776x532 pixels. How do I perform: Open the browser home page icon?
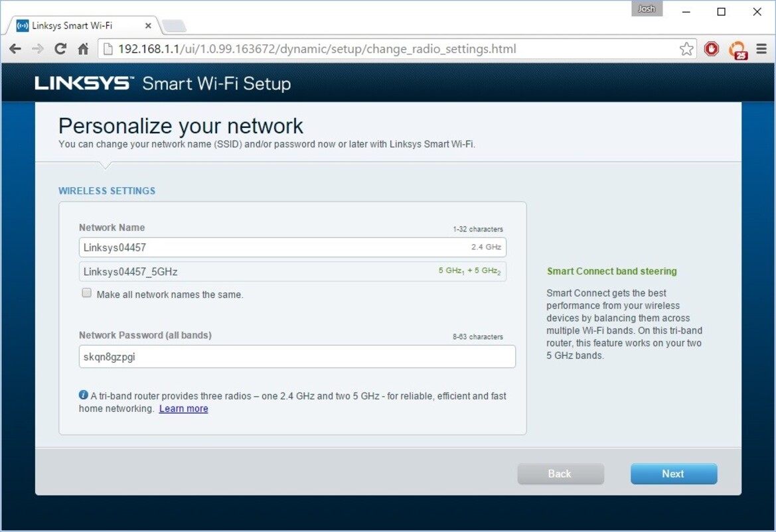[x=83, y=48]
